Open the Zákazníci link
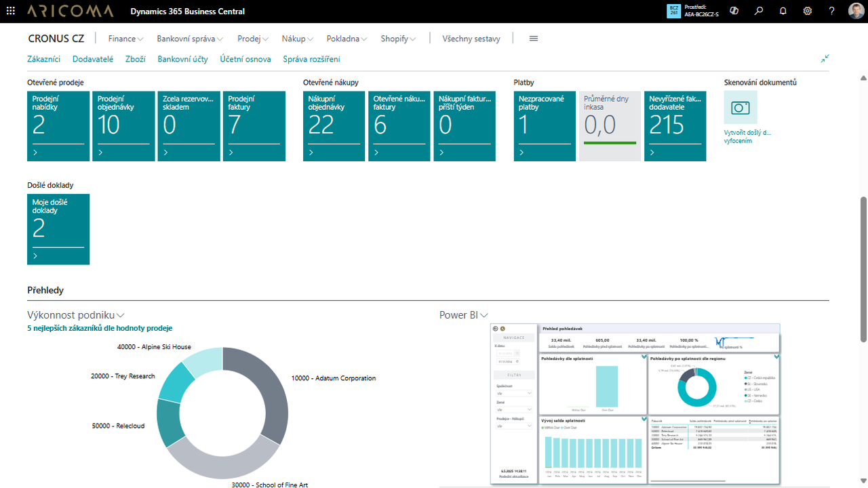Image resolution: width=868 pixels, height=488 pixels. 44,59
